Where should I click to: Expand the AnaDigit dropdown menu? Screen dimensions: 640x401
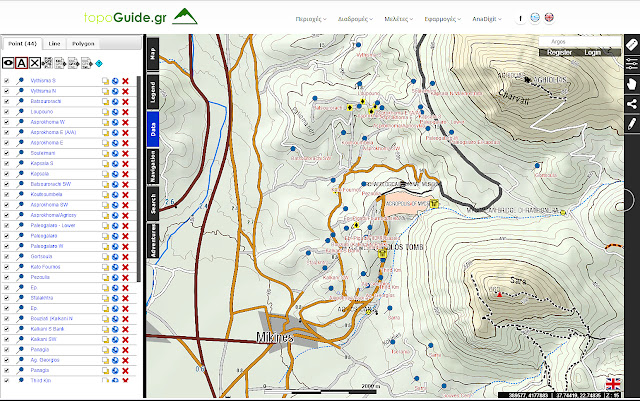point(487,19)
